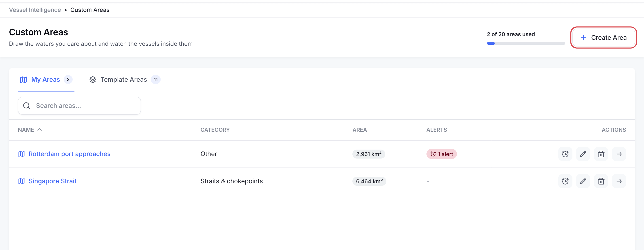The width and height of the screenshot is (644, 250).
Task: Open Singapore Strait via arrow icon
Action: [619, 181]
